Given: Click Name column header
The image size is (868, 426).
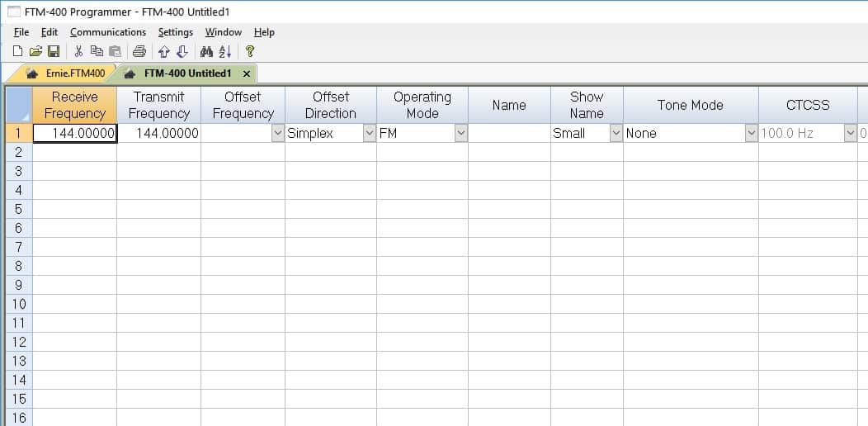Looking at the screenshot, I should click(x=509, y=105).
